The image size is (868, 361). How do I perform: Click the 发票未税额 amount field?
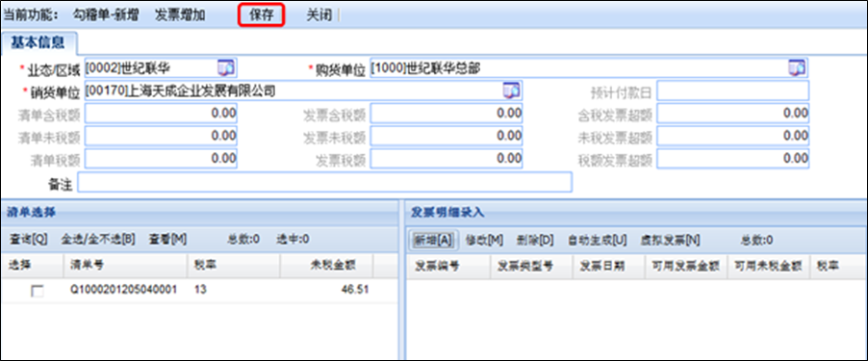click(447, 136)
